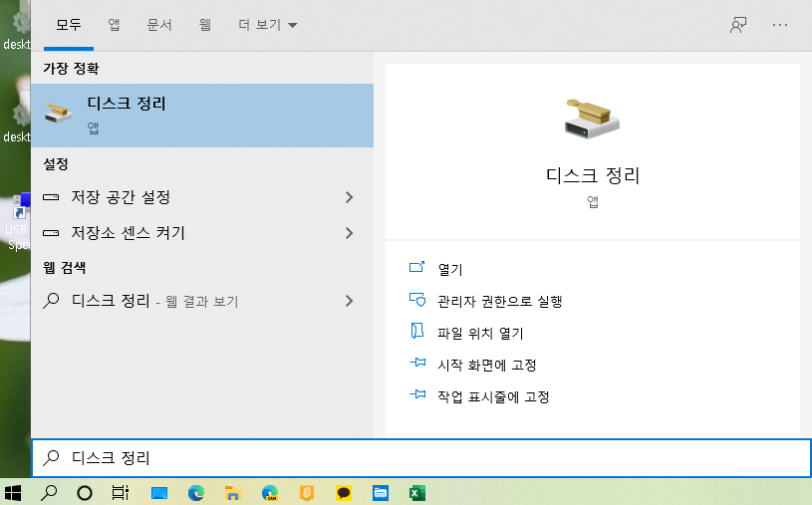The height and width of the screenshot is (505, 812).
Task: Open the Windows Start button
Action: pyautogui.click(x=12, y=493)
